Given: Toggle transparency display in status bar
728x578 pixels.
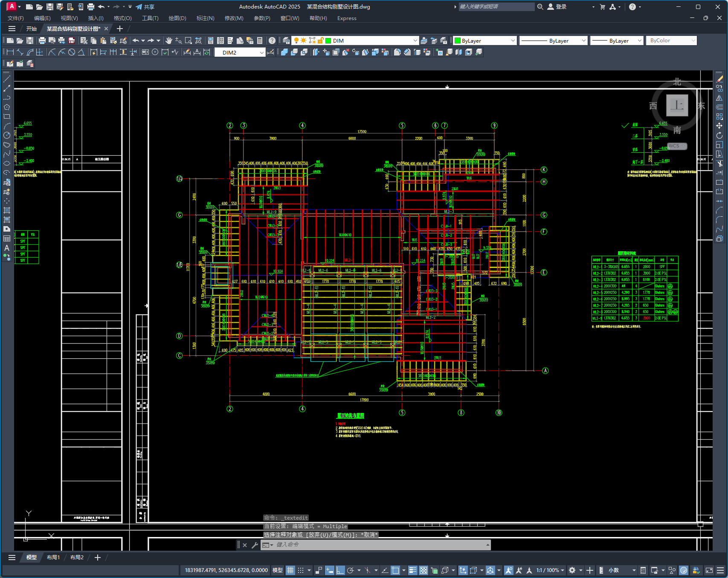Looking at the screenshot, I should [x=423, y=570].
